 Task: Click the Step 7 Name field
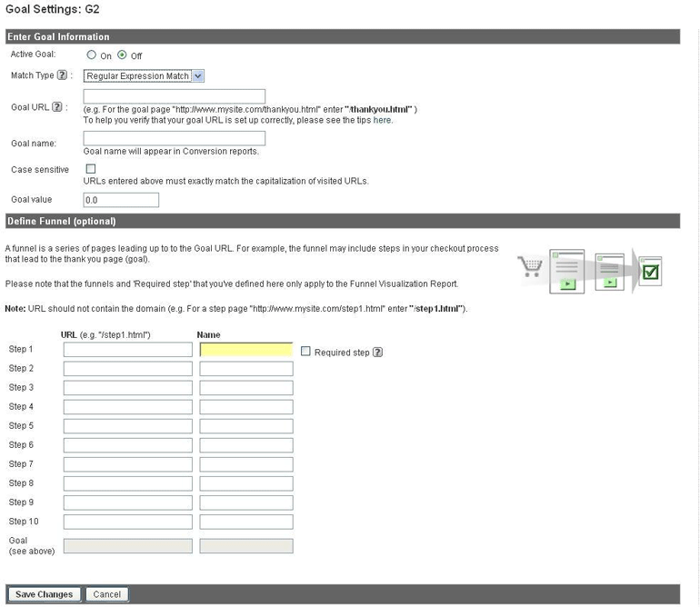tap(246, 464)
